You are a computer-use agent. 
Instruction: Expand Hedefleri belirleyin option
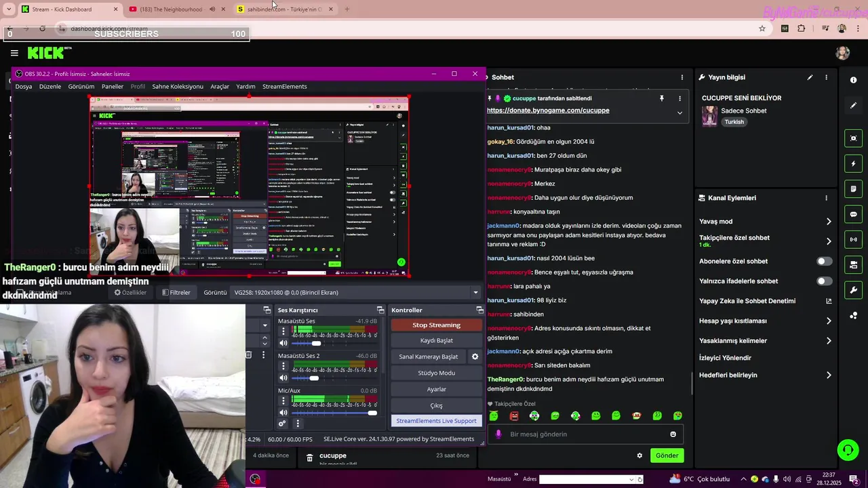click(829, 375)
